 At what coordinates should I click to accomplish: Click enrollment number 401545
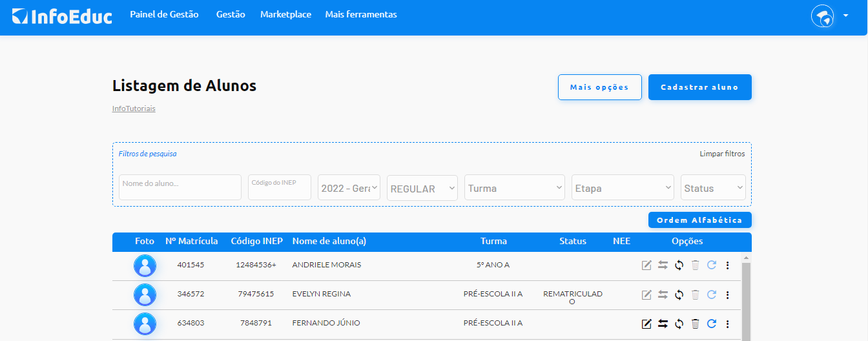tap(191, 265)
